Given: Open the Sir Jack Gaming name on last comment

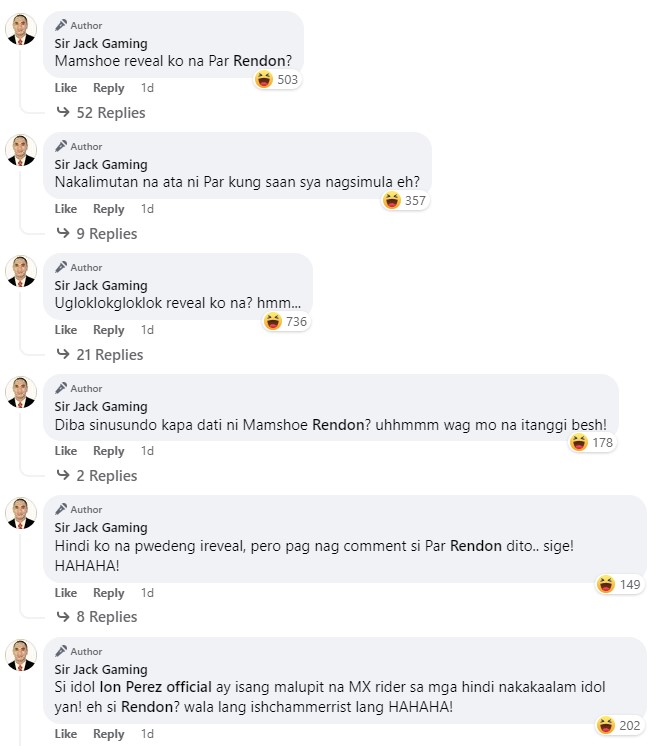Looking at the screenshot, I should (x=101, y=669).
